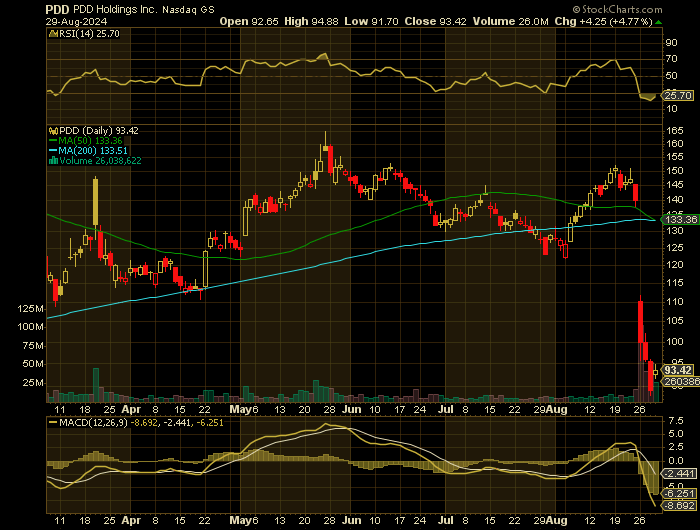Click the Low 91.70 value
This screenshot has width=700, height=530.
click(x=371, y=21)
